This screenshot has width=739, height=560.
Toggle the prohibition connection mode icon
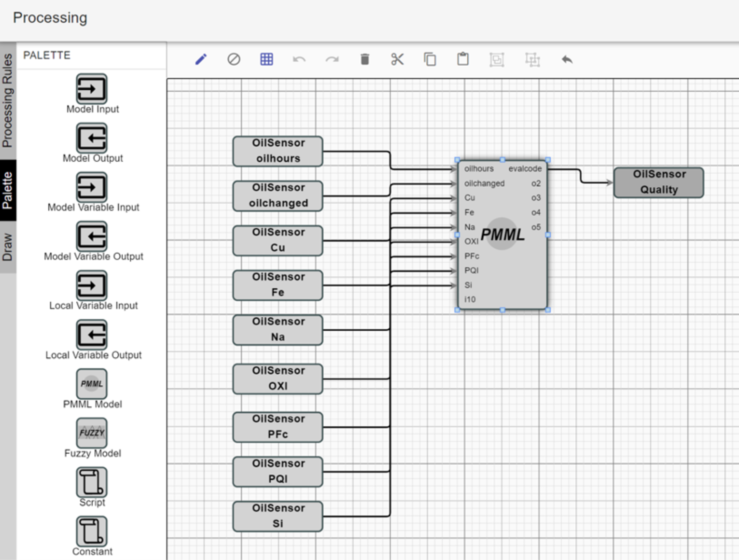click(x=234, y=59)
